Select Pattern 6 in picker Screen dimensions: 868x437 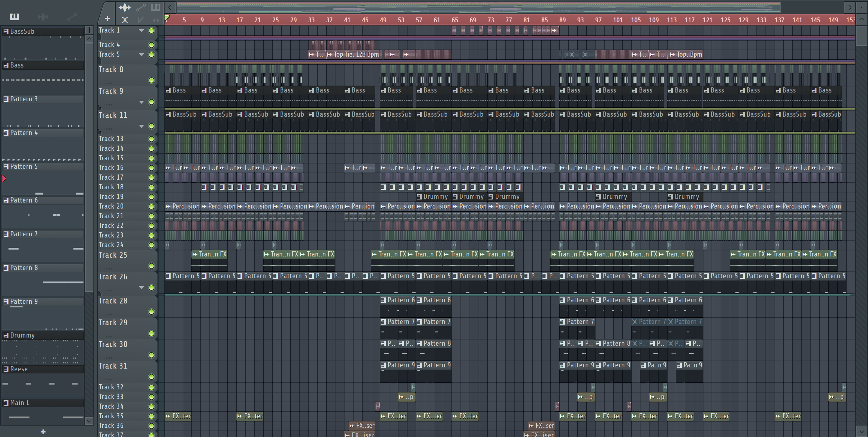43,200
